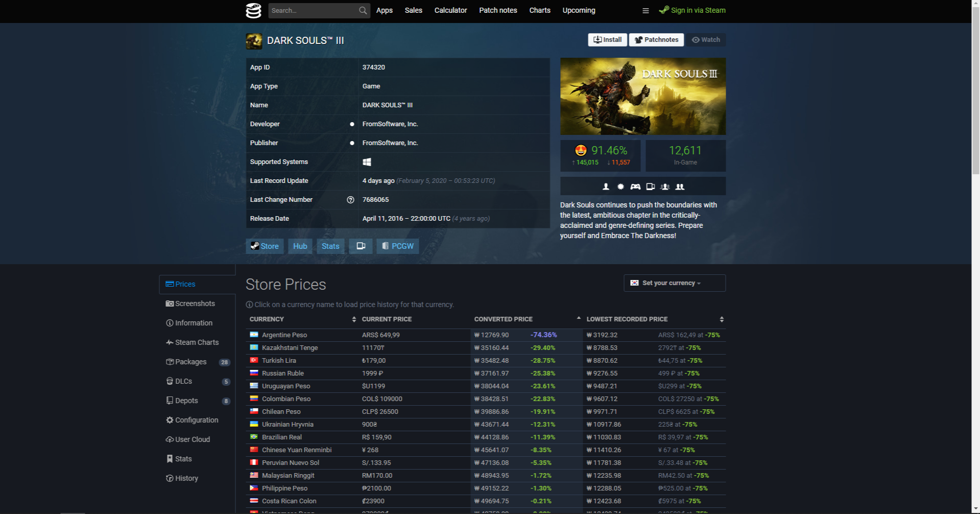The image size is (980, 514).
Task: Click the Windows logo under Supported Systems
Action: click(x=367, y=162)
